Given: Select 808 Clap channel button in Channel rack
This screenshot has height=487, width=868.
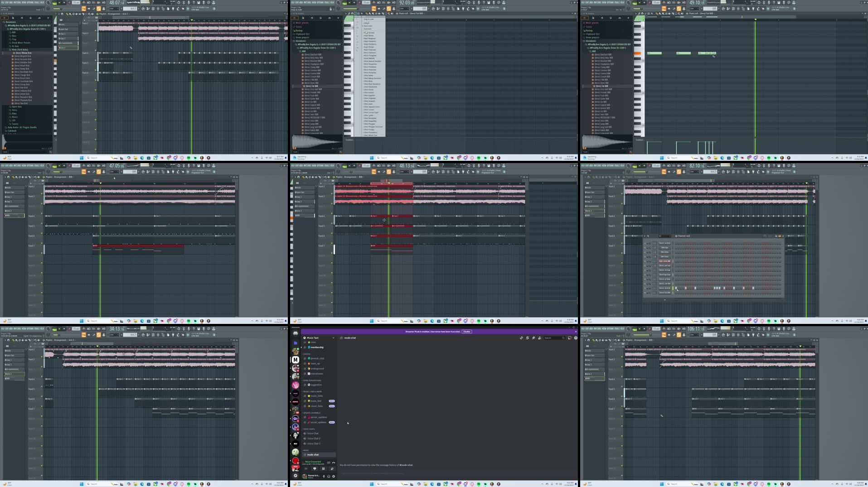Looking at the screenshot, I should pos(664,248).
